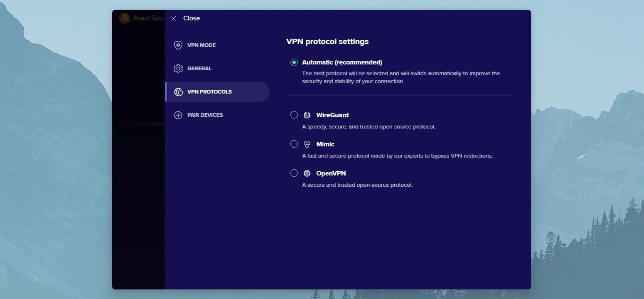644x299 pixels.
Task: Click the VPN Protocols globe icon
Action: (178, 92)
